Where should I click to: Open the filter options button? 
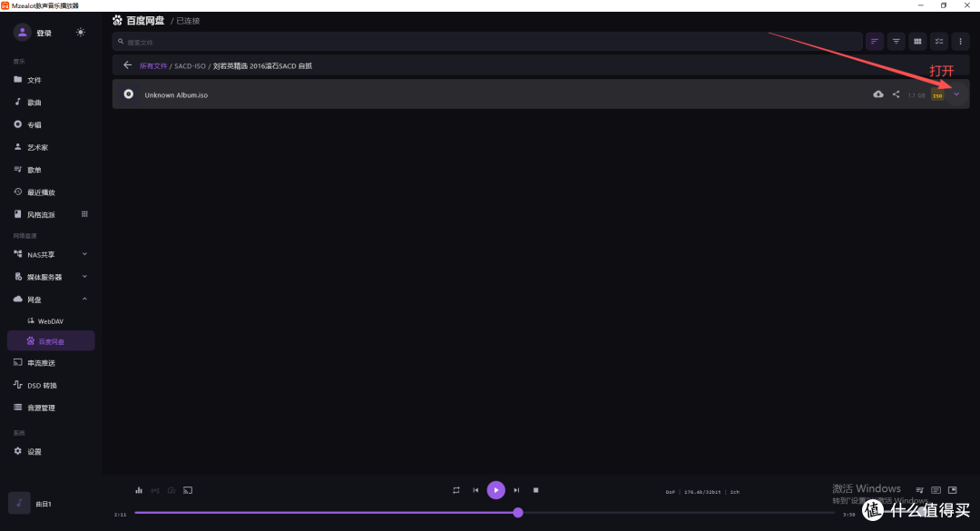click(x=897, y=41)
